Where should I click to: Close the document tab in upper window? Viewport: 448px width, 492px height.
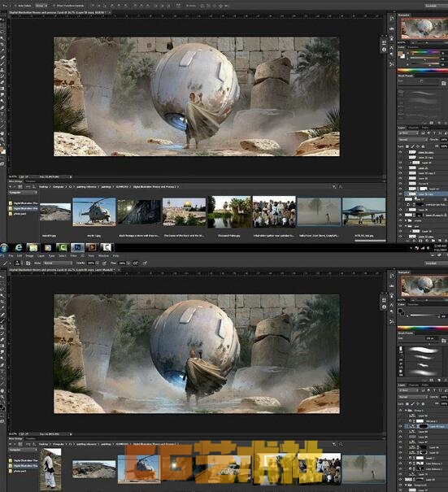tap(109, 12)
